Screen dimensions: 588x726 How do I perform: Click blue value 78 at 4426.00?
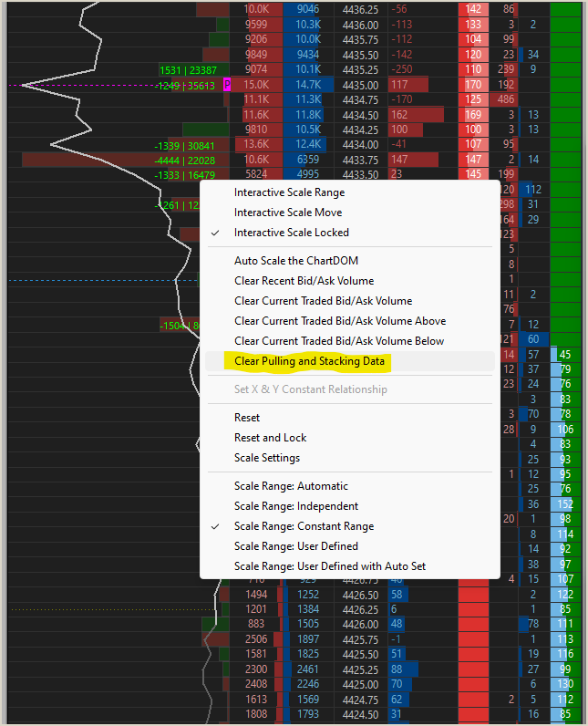point(533,624)
